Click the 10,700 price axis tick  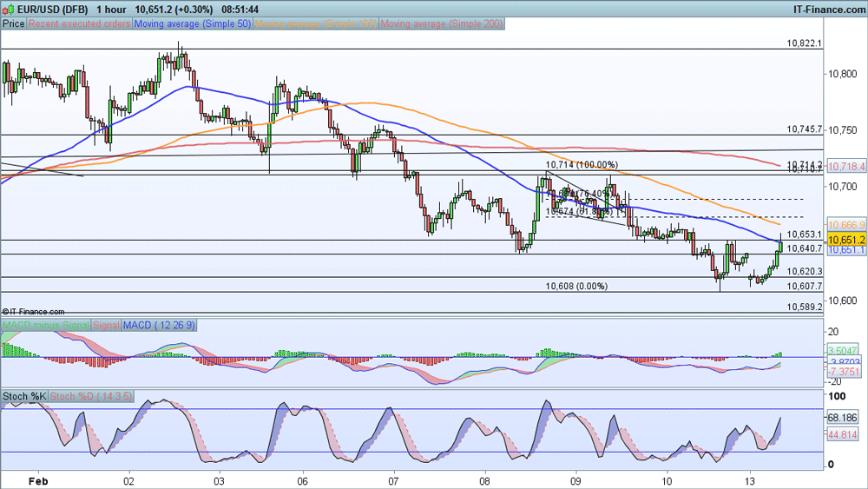pos(842,187)
